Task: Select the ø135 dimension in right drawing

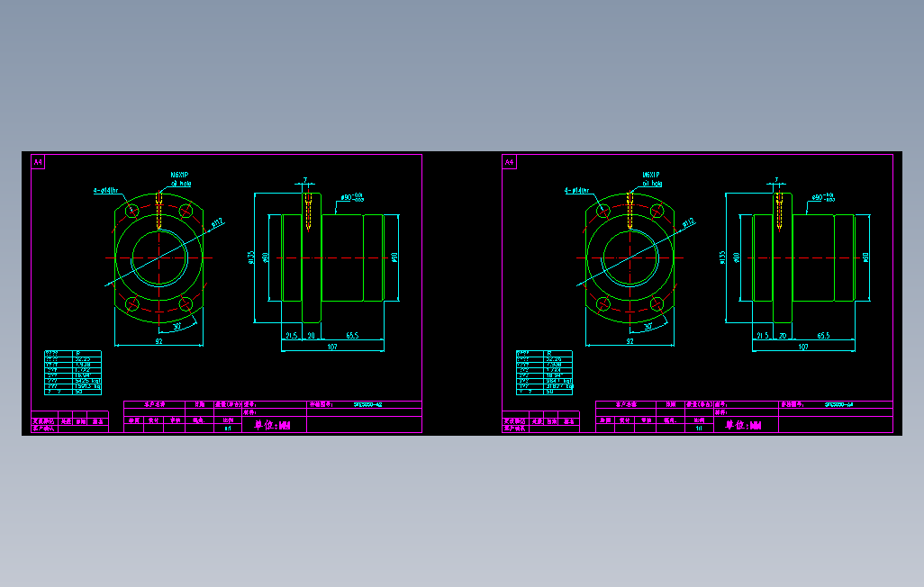Action: 722,257
